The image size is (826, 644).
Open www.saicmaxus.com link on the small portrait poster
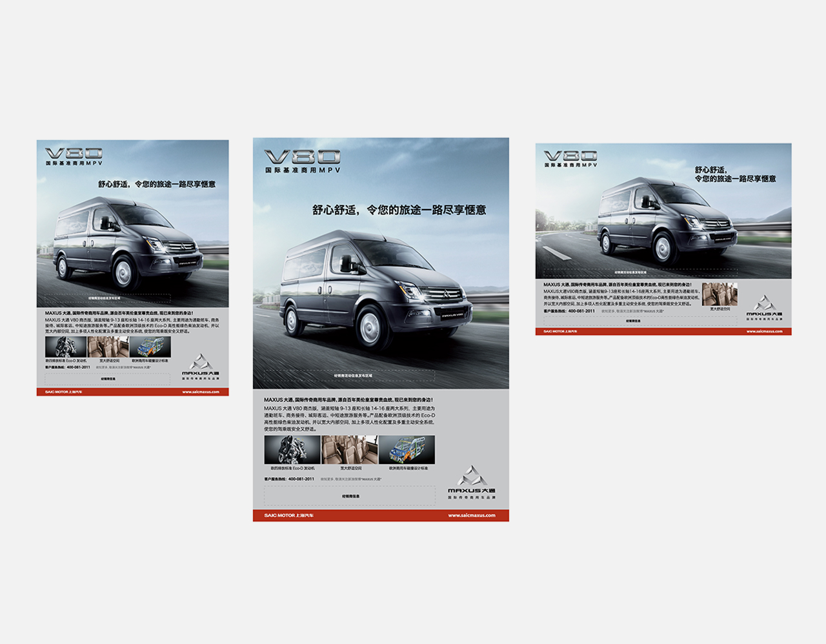(201, 392)
